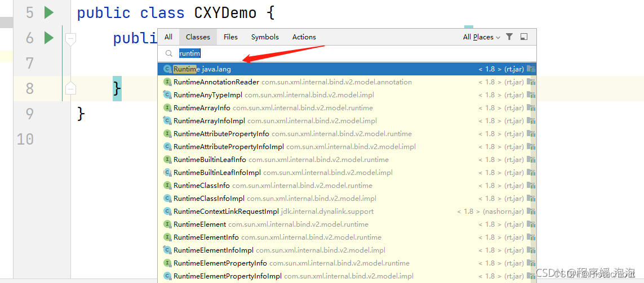Switch to the Actions search tab
This screenshot has height=283, width=644.
(x=304, y=37)
